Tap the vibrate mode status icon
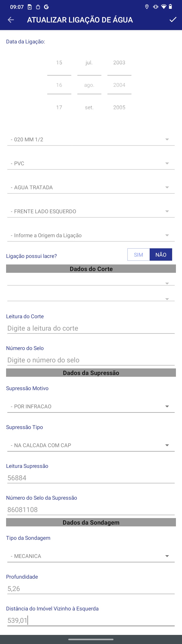 tap(155, 7)
